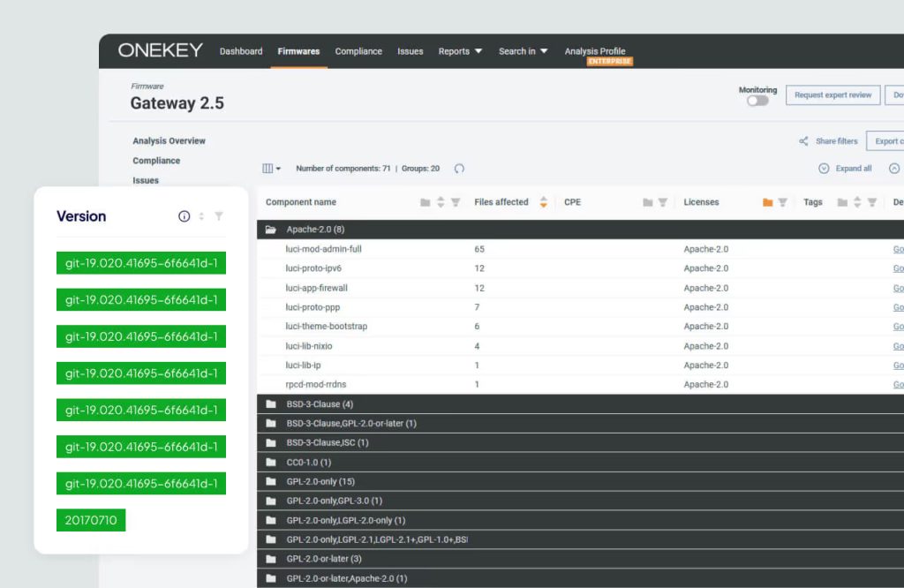Image resolution: width=904 pixels, height=588 pixels.
Task: Collapse the Apache-2.0 (8) group
Action: [271, 230]
